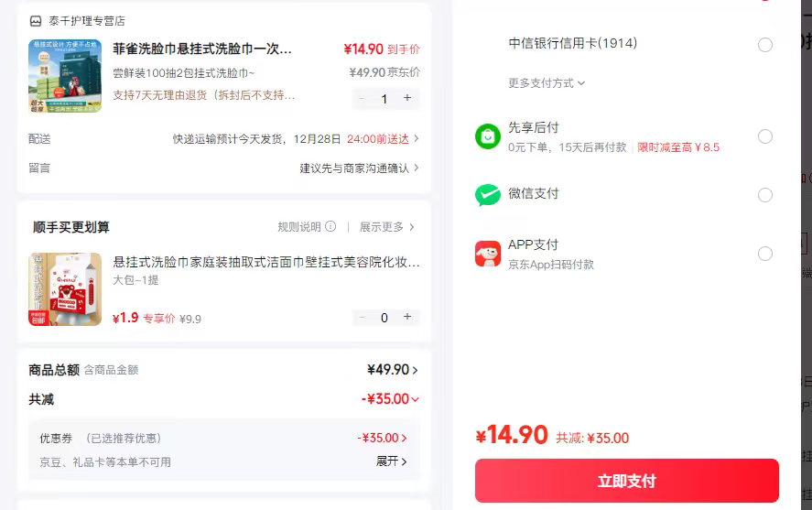Expand 更多支付方式 payment methods

point(547,83)
